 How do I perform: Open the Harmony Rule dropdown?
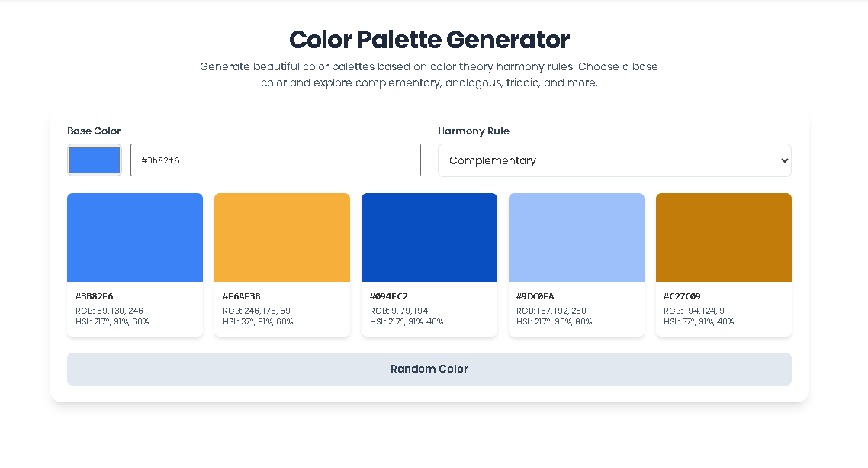[x=614, y=160]
